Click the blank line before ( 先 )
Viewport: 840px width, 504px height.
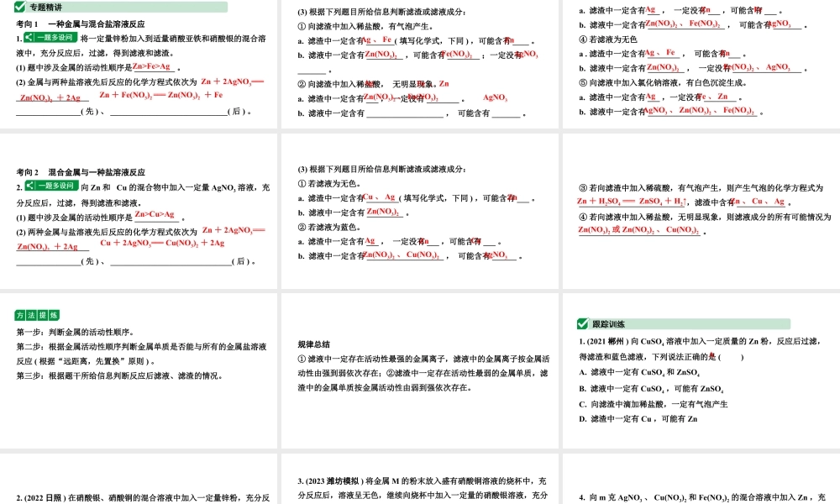[x=44, y=113]
